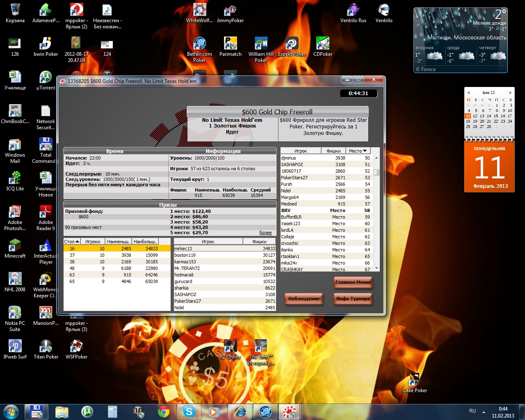Click the Skype icon in the taskbar
The width and height of the screenshot is (525, 420).
[189, 411]
